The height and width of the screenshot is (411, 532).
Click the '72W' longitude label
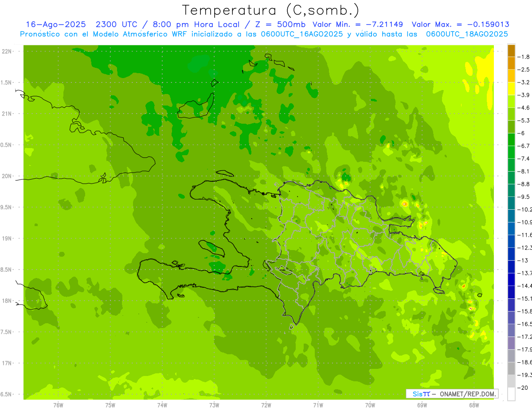point(266,405)
